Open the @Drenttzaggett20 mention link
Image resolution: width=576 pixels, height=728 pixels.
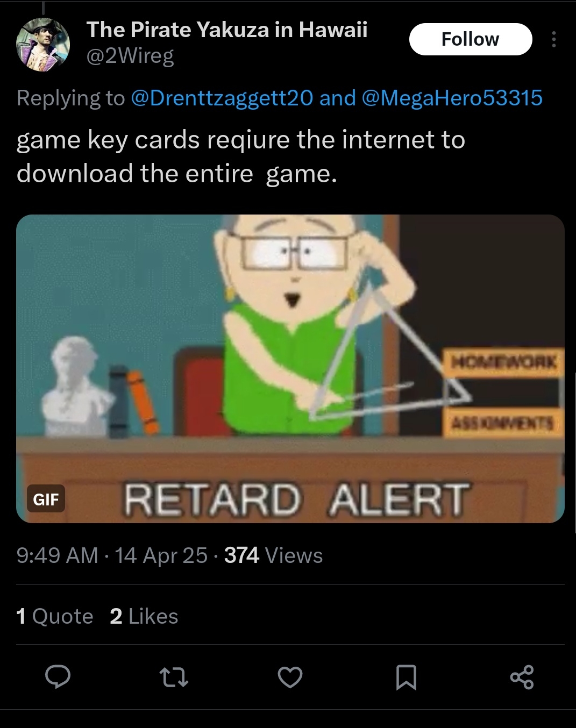[x=222, y=98]
